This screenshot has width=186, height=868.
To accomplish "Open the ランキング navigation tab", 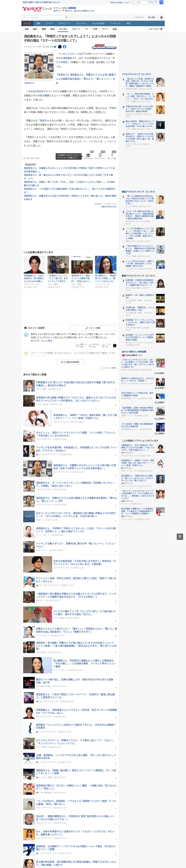I will tap(115, 23).
